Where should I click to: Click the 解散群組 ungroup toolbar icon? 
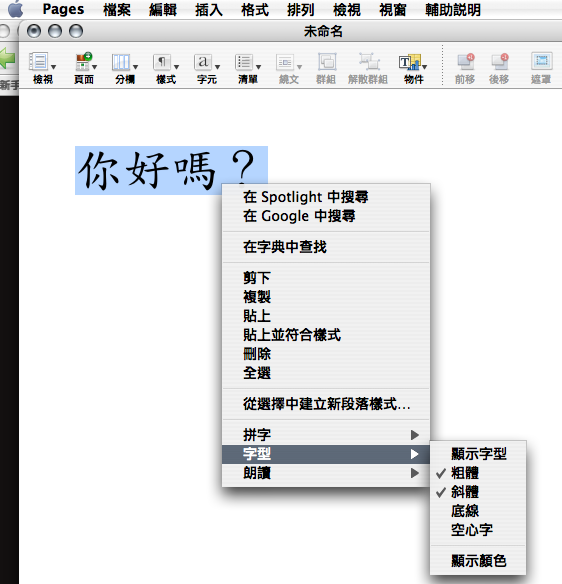coord(369,62)
